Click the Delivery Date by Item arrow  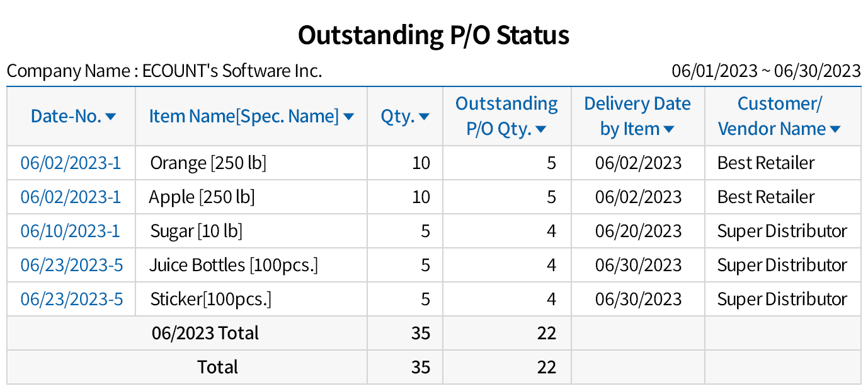pyautogui.click(x=669, y=130)
